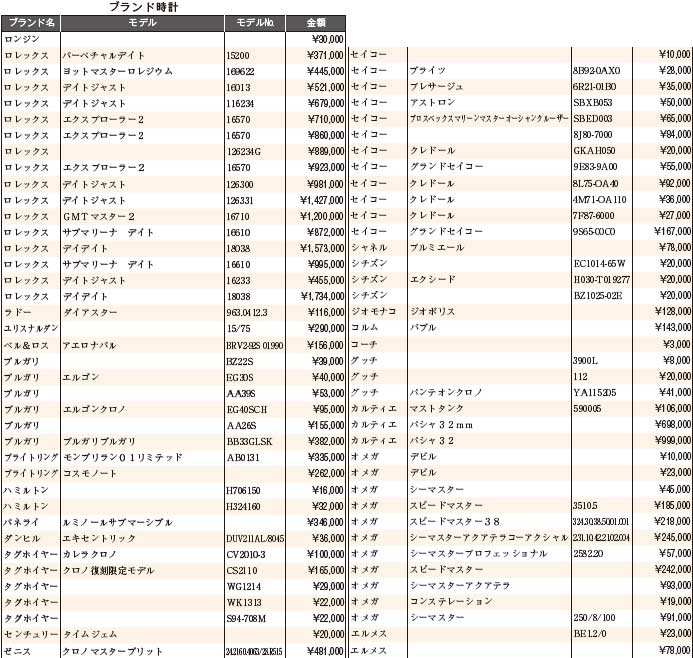The width and height of the screenshot is (693, 658).
Task: Select the コンステレーション model cell
Action: coord(451,601)
